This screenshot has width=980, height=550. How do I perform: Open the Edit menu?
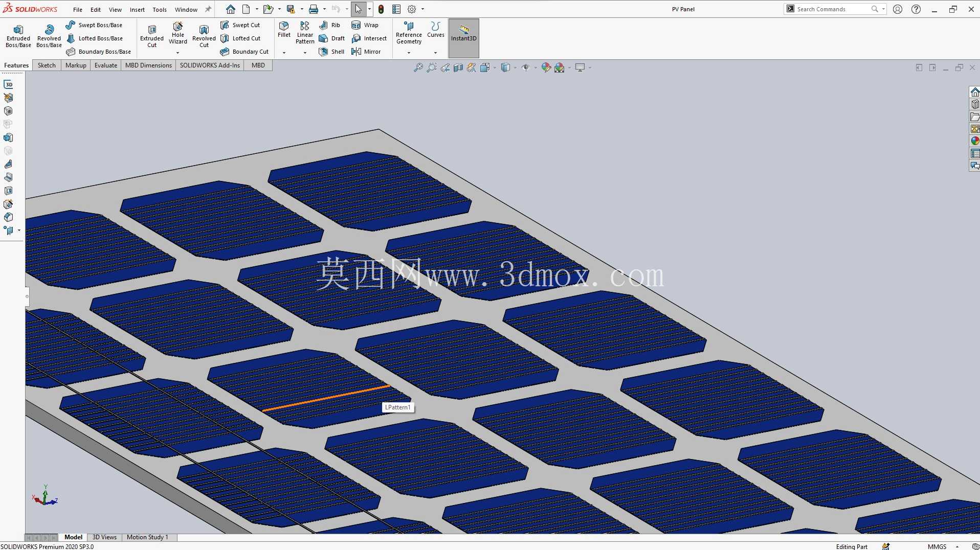(x=96, y=9)
